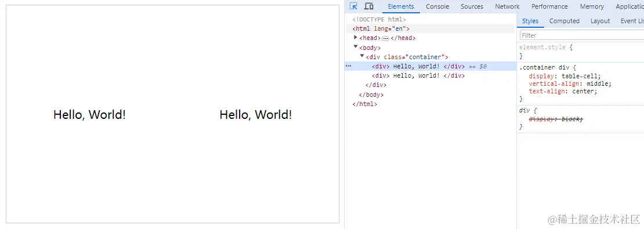Toggle the device toolbar icon
Image resolution: width=644 pixels, height=229 pixels.
369,6
